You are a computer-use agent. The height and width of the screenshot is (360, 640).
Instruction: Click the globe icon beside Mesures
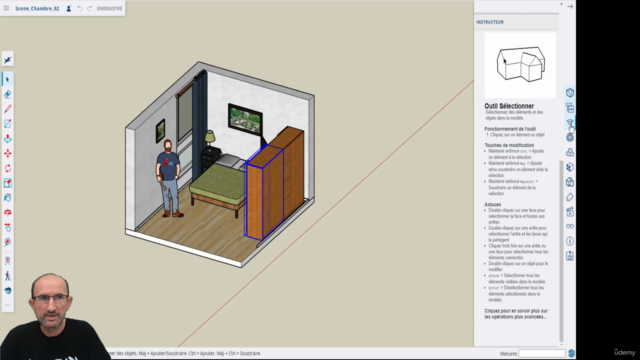tap(571, 353)
